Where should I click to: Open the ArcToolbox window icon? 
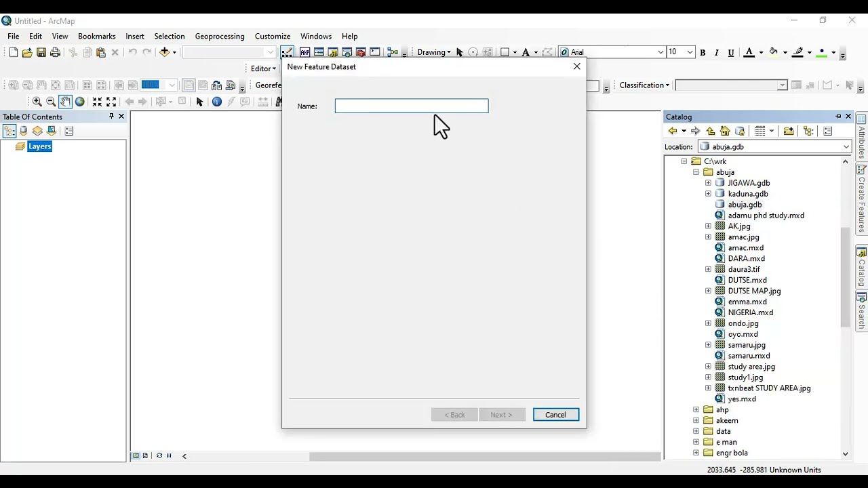361,52
